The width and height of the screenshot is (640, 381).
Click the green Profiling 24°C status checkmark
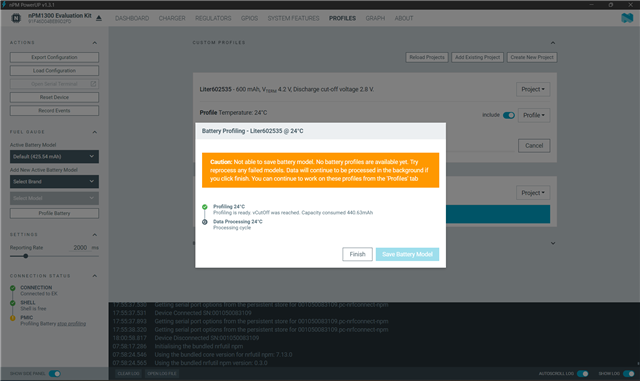[x=204, y=207]
